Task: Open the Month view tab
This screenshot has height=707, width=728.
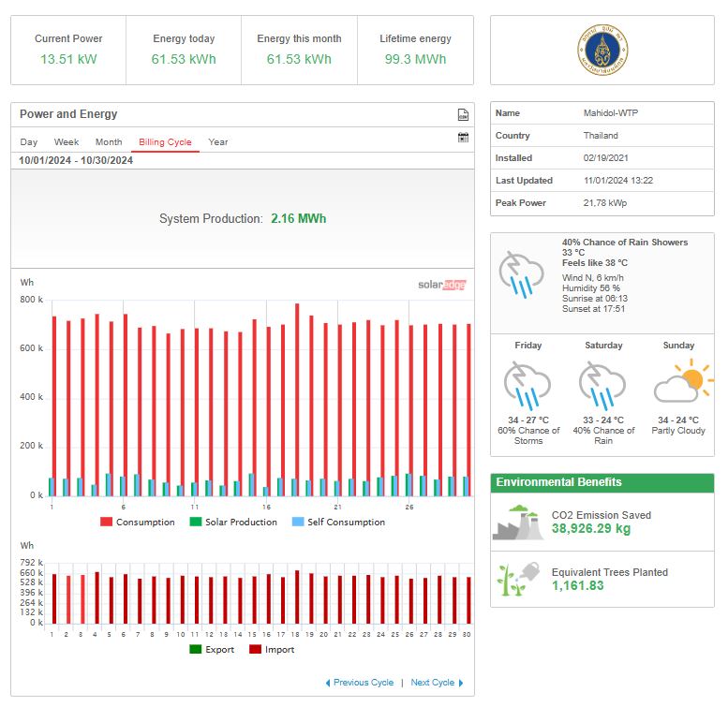Action: tap(109, 142)
